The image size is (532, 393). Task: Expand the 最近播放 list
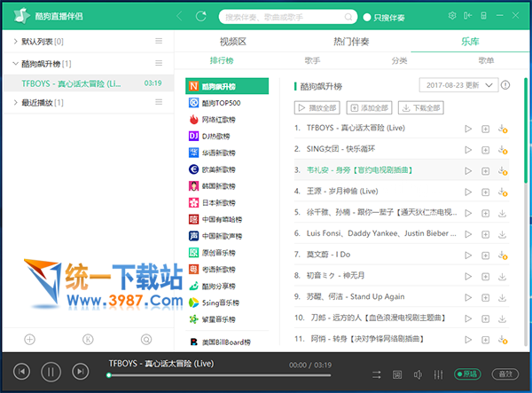pyautogui.click(x=15, y=102)
